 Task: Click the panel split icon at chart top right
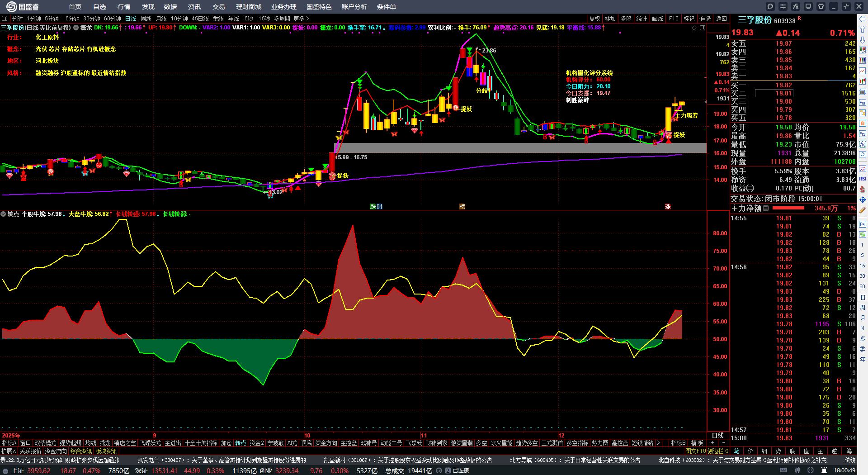[703, 28]
